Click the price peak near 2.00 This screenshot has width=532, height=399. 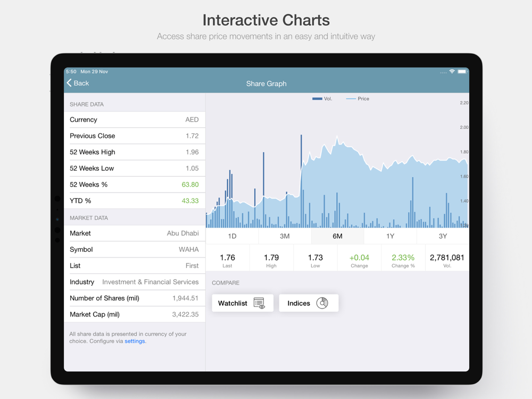(337, 137)
